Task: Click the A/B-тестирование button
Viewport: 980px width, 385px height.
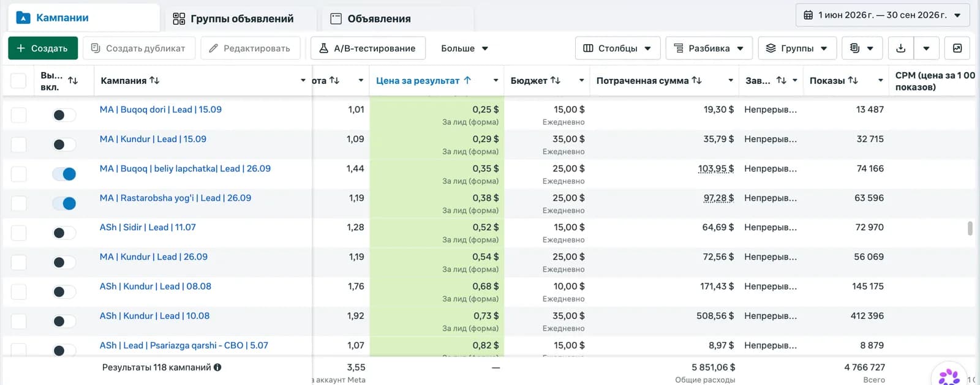Action: pos(367,48)
